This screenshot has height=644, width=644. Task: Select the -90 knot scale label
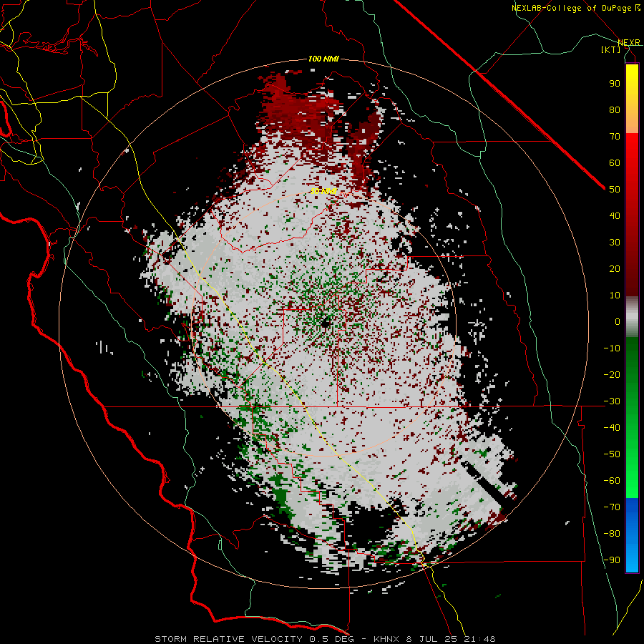coord(612,560)
